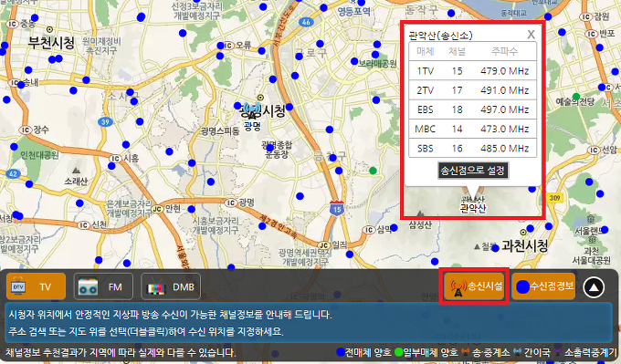Viewport: 621px width, 364px height.
Task: Click the 관악산 map label below the popup
Action: [473, 208]
